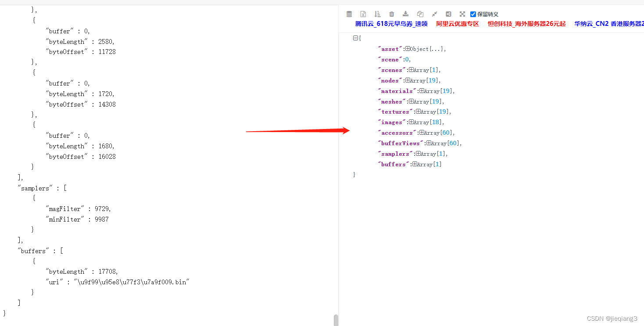Viewport: 644px width, 326px height.
Task: Click the "asset" key label
Action: coord(390,49)
